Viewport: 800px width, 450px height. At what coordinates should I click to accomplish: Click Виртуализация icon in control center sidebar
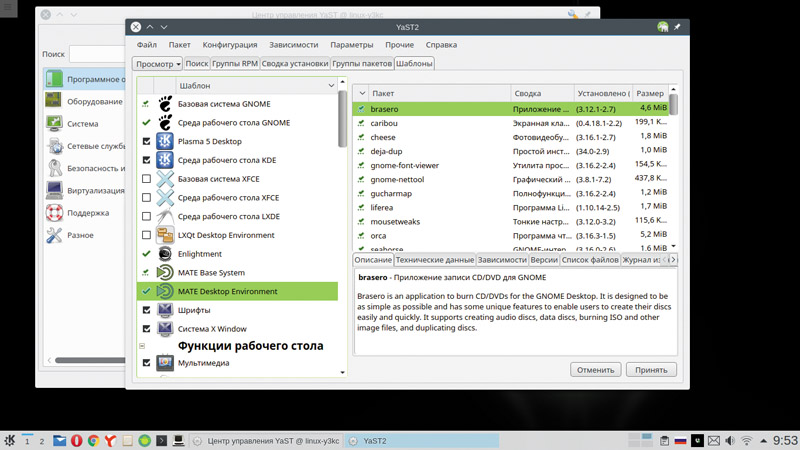tap(54, 190)
